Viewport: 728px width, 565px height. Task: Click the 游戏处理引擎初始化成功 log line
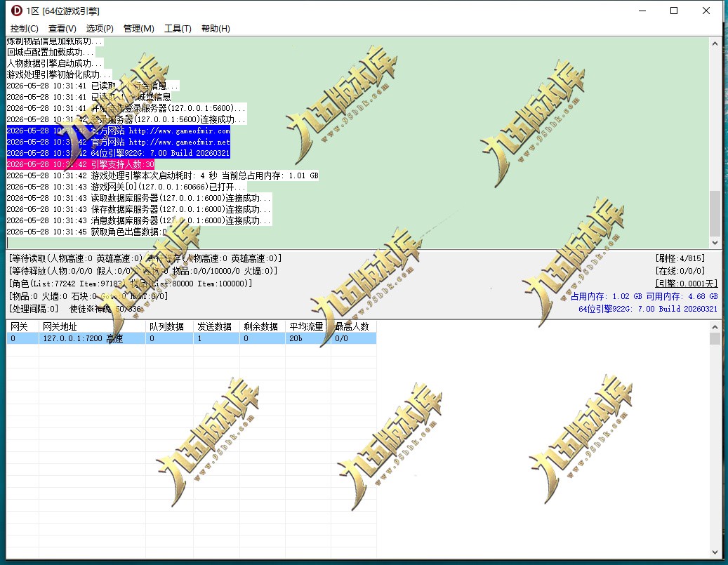(x=59, y=74)
